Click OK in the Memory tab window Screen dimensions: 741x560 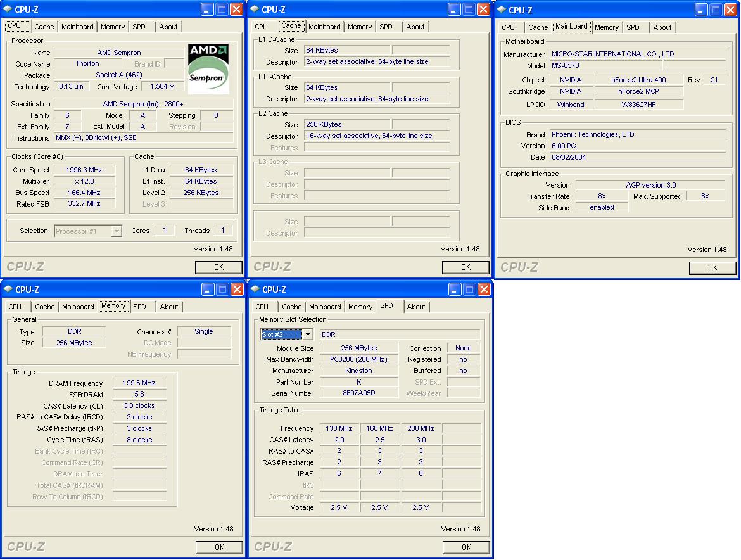point(219,547)
